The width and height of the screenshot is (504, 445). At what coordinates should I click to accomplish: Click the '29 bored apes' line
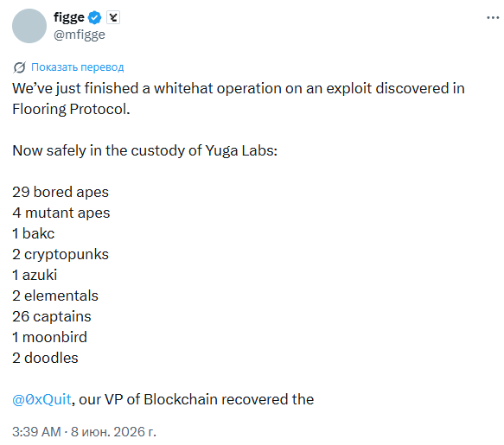point(61,192)
